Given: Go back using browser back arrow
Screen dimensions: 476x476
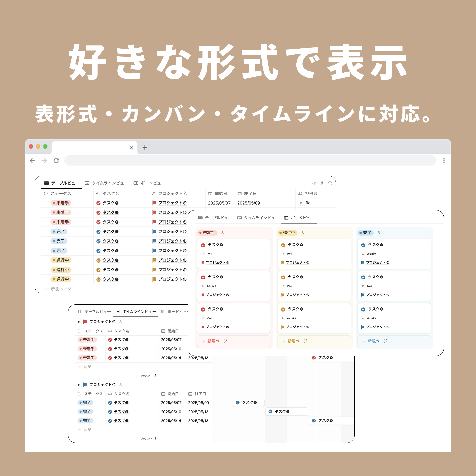Looking at the screenshot, I should click(x=32, y=161).
